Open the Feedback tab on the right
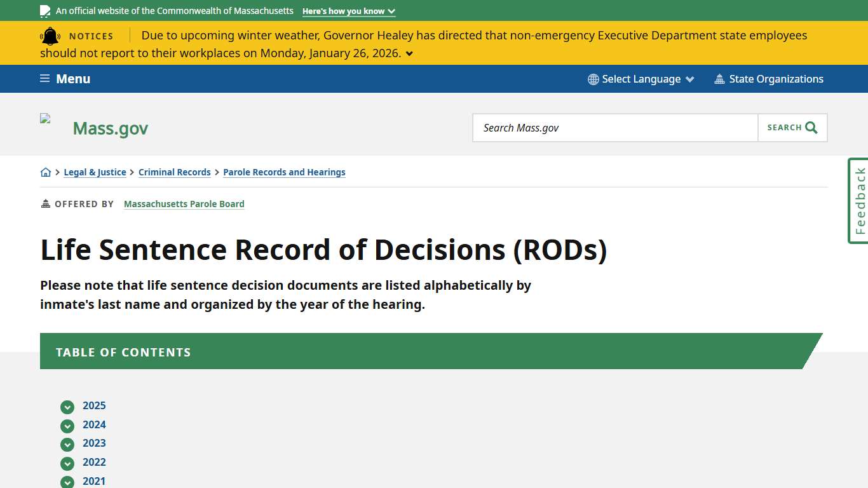Image resolution: width=868 pixels, height=488 pixels. pos(858,201)
